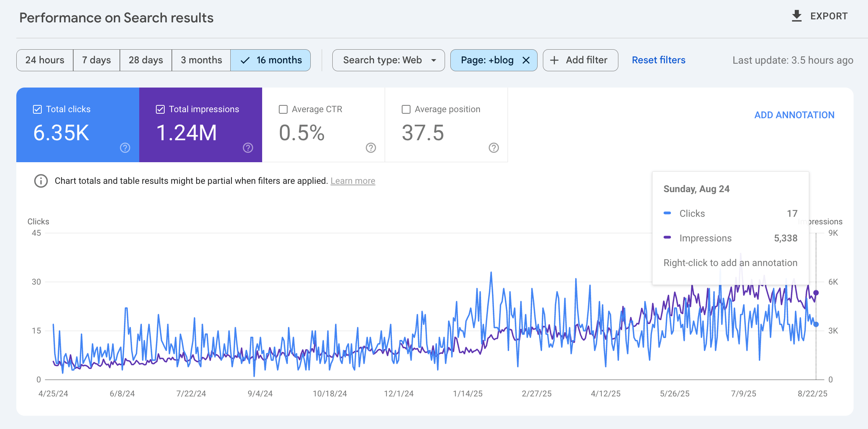
Task: Click the info icon beside chart notice
Action: 41,181
